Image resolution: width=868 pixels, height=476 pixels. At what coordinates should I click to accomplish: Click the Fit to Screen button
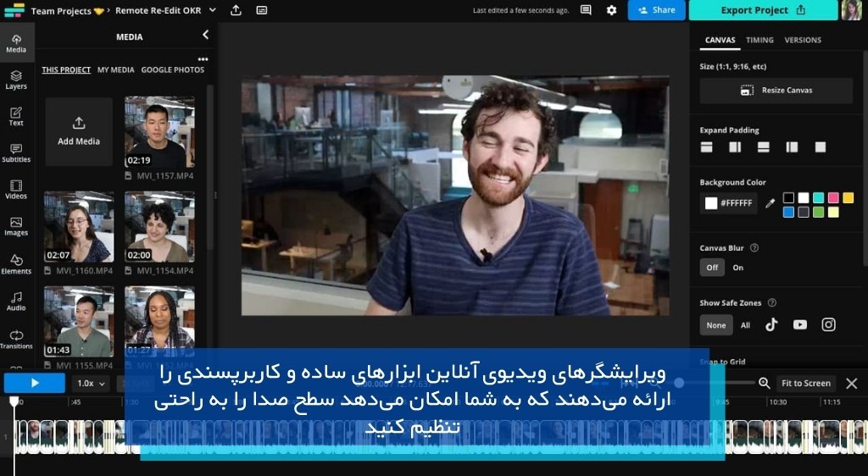805,383
